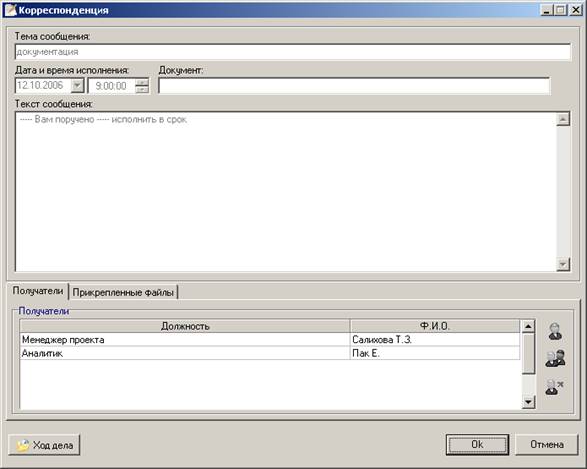Image resolution: width=587 pixels, height=469 pixels.
Task: Select the Получатели tab
Action: [x=38, y=291]
